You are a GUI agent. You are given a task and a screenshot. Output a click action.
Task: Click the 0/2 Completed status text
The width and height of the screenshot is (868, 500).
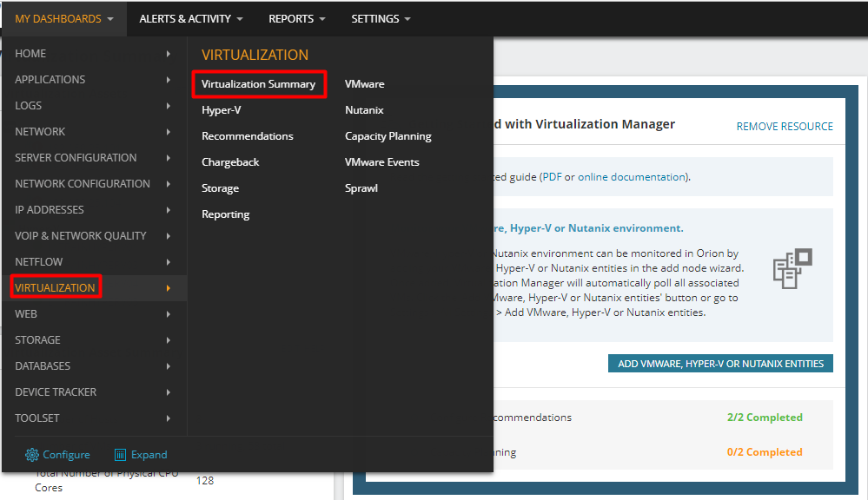pos(765,452)
